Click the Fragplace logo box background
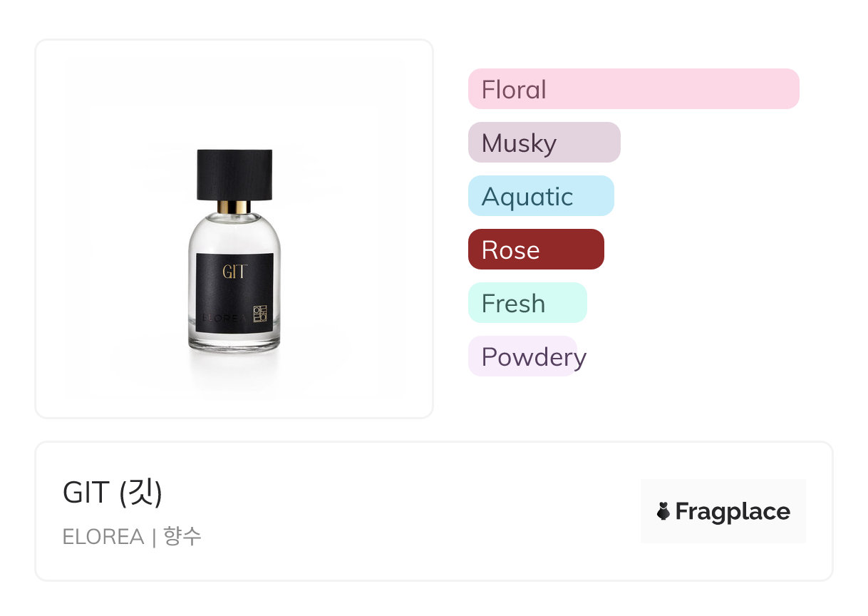The width and height of the screenshot is (868, 616). 723,491
